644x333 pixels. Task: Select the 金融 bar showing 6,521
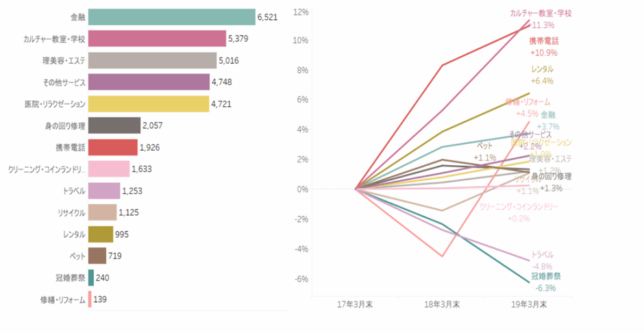coord(172,17)
